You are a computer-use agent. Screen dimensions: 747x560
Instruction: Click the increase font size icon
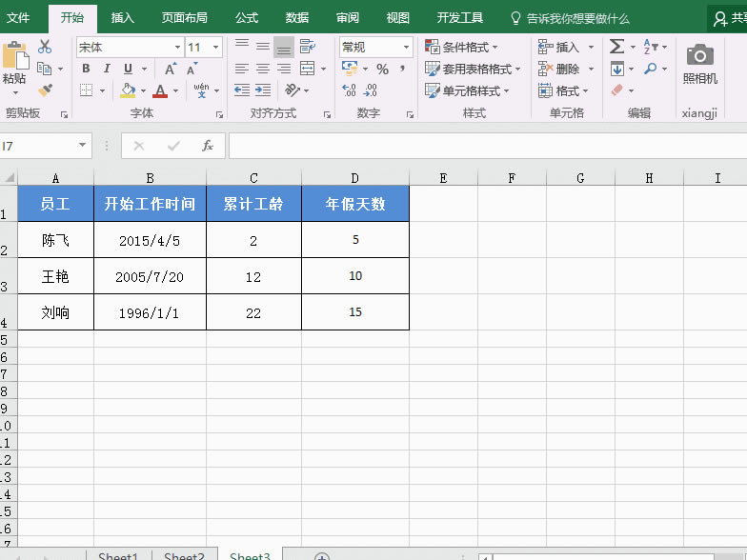(171, 69)
